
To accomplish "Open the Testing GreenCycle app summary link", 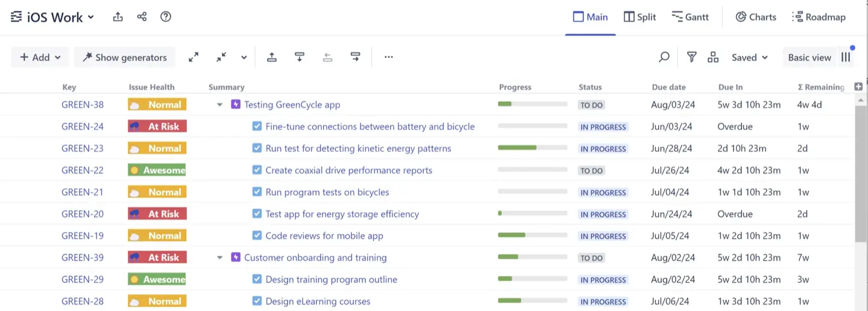I will pyautogui.click(x=292, y=104).
